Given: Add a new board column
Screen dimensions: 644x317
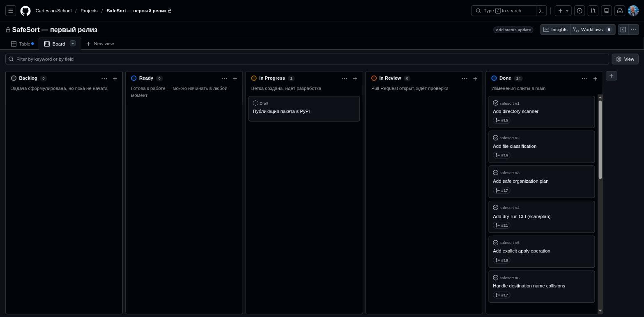Looking at the screenshot, I should 612,76.
